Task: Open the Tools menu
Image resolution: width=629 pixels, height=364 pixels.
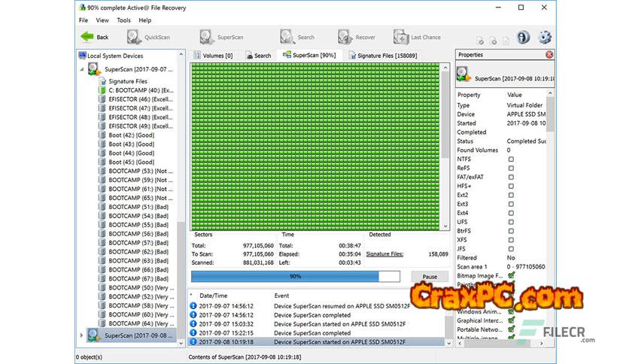Action: pyautogui.click(x=123, y=20)
